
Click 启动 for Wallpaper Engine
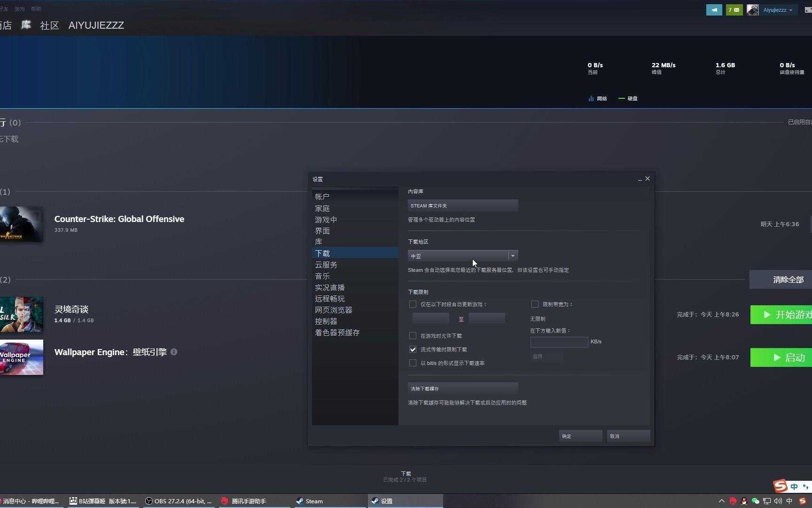(x=781, y=357)
